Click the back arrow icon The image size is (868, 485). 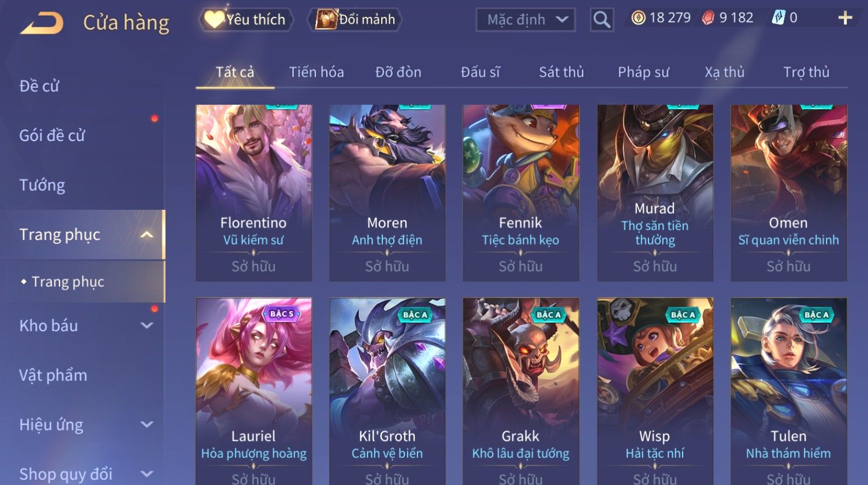42,23
